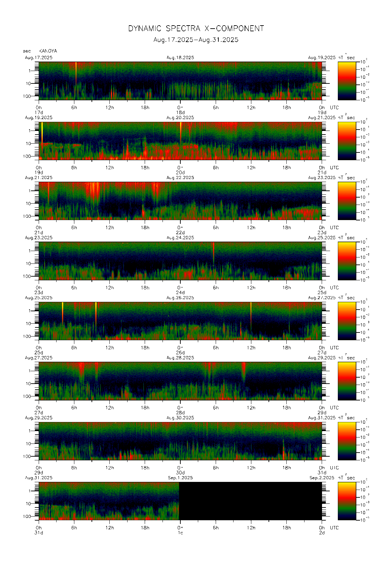The width and height of the screenshot is (392, 565).
Task: Click the second spectrogram panel from top
Action: (180, 141)
